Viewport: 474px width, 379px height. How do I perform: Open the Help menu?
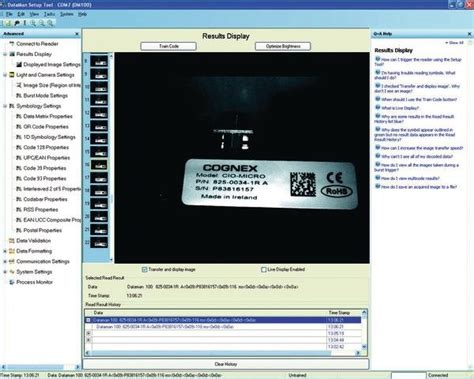[x=82, y=14]
